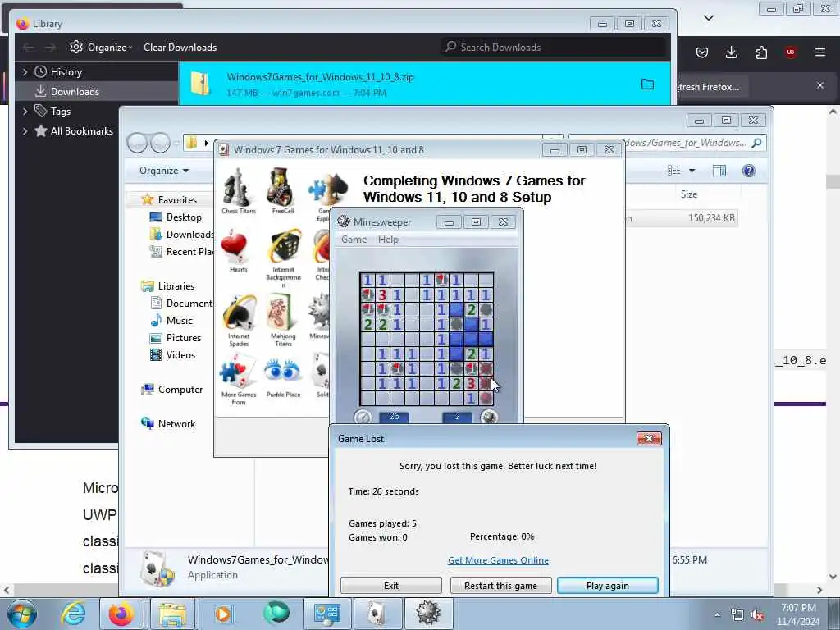Open network icon in system tray
Viewport: 840px width, 630px height.
(x=737, y=615)
